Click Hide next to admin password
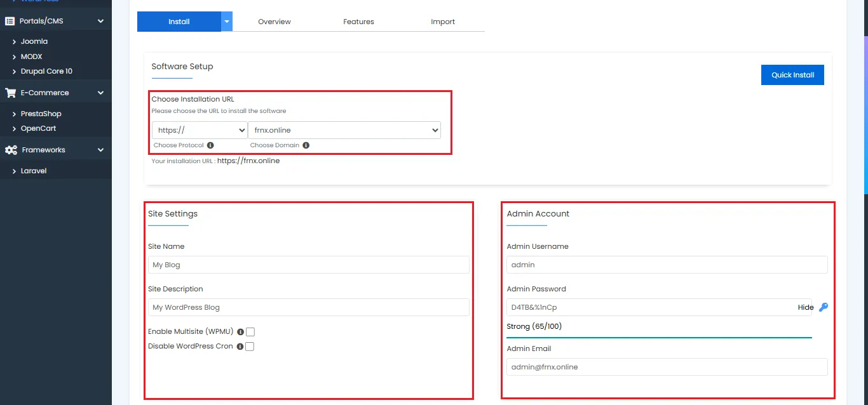 tap(806, 307)
